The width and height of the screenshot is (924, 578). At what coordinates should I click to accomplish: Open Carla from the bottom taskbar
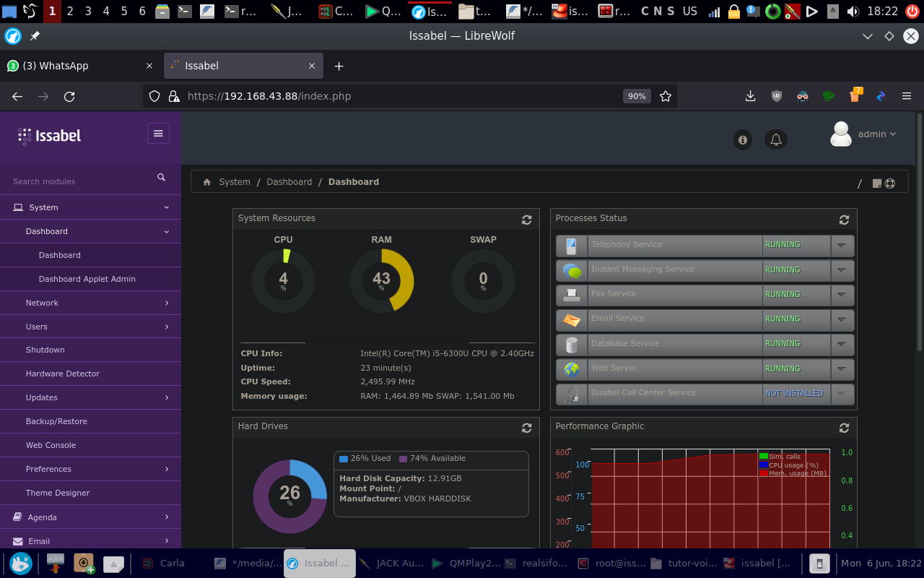point(172,564)
